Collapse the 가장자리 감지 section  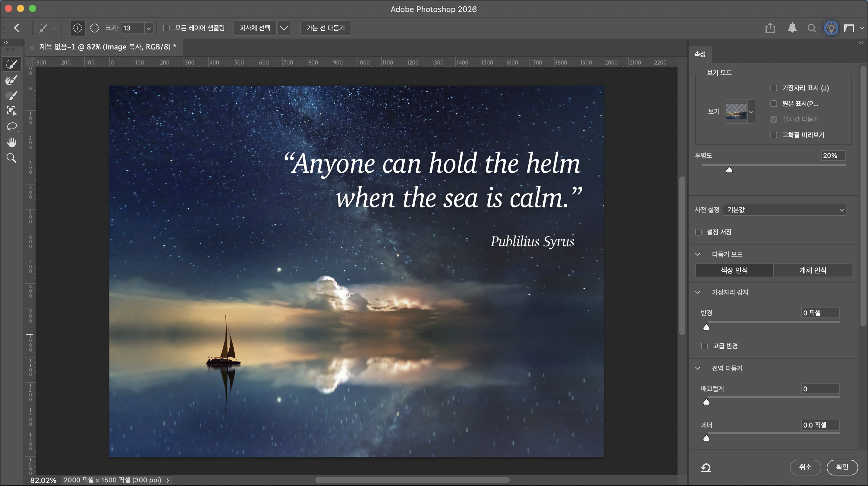coord(698,292)
